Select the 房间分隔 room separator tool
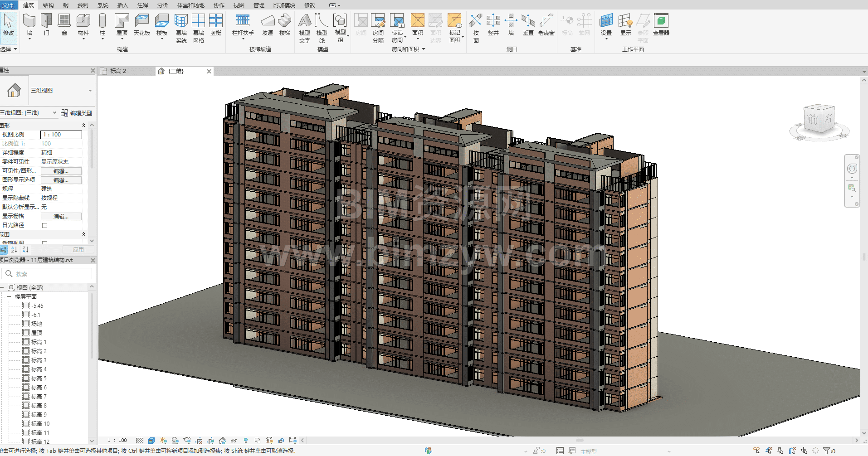This screenshot has width=868, height=456. 378,28
